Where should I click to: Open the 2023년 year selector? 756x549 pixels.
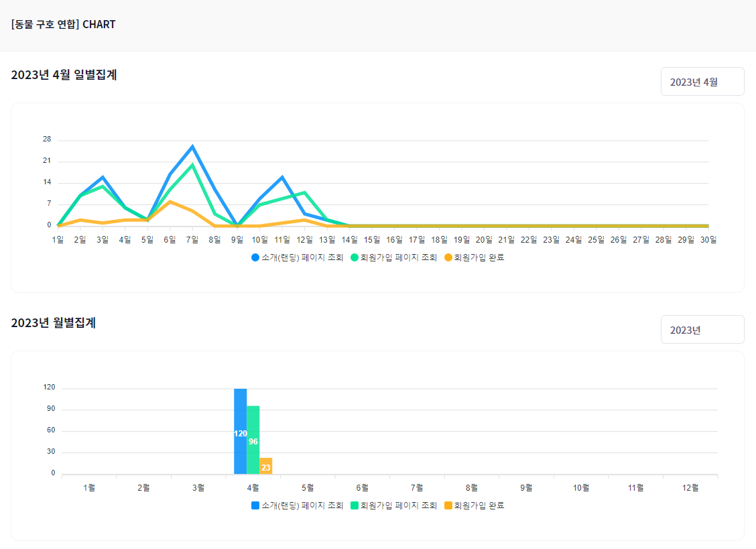click(x=702, y=330)
